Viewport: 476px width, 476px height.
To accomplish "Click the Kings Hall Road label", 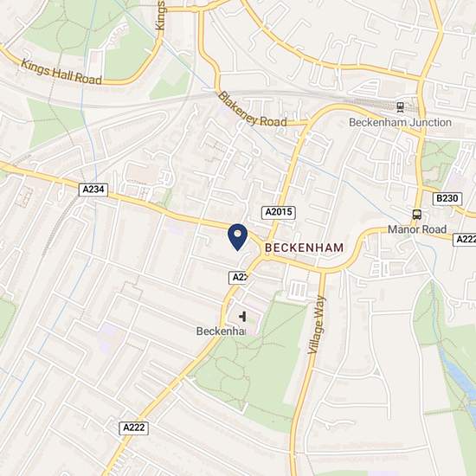I will (x=61, y=72).
